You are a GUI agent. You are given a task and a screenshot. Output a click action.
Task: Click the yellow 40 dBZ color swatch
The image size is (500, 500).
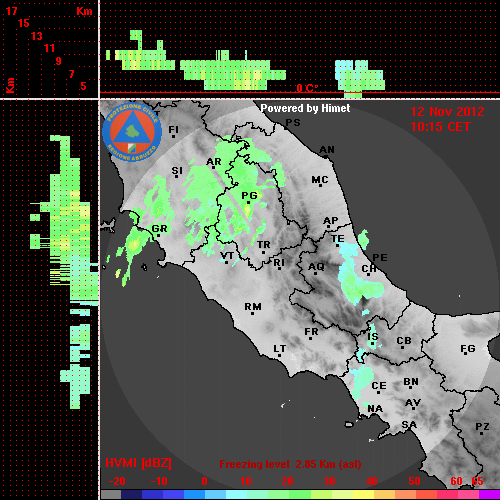pyautogui.click(x=363, y=494)
